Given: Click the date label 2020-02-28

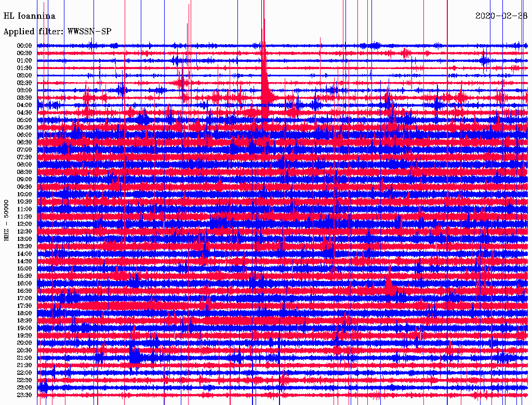Looking at the screenshot, I should point(501,16).
